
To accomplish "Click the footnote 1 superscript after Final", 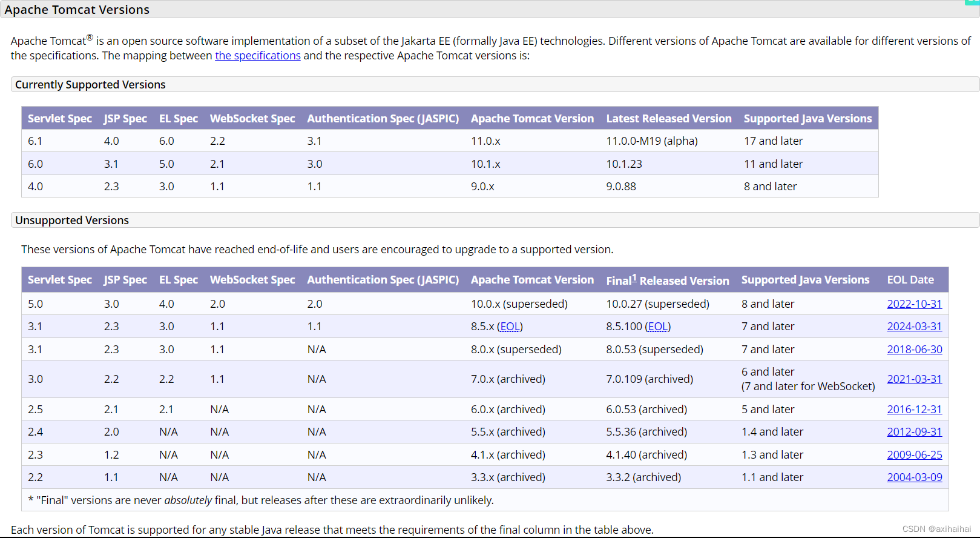I will pyautogui.click(x=634, y=277).
